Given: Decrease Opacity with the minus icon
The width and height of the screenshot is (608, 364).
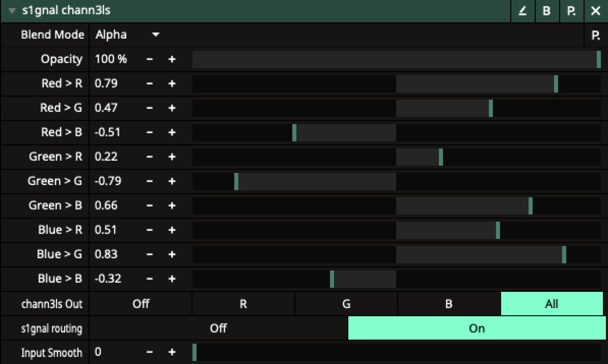Looking at the screenshot, I should [x=149, y=59].
